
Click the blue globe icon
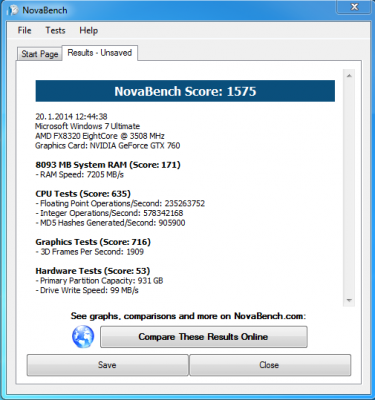(x=83, y=337)
